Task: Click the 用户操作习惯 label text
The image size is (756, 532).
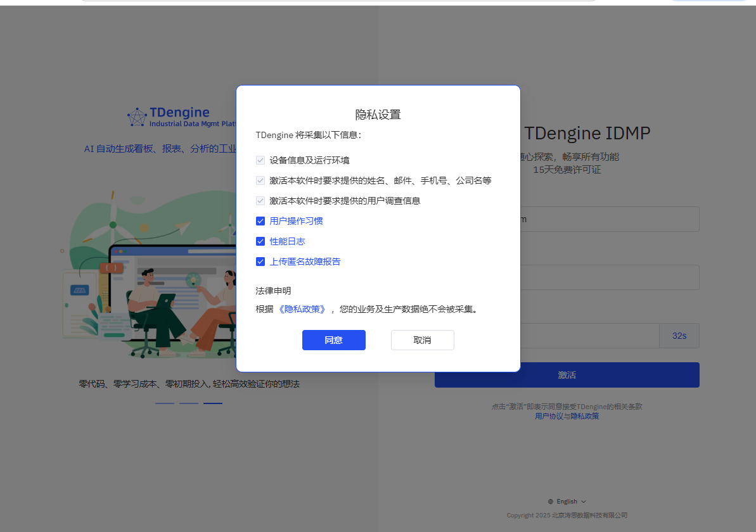Action: pyautogui.click(x=296, y=221)
